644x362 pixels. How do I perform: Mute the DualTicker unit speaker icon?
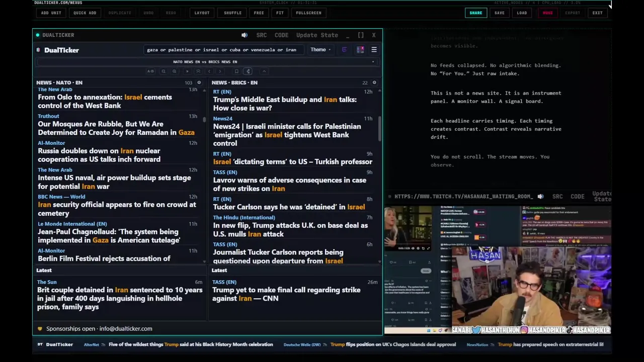click(245, 35)
